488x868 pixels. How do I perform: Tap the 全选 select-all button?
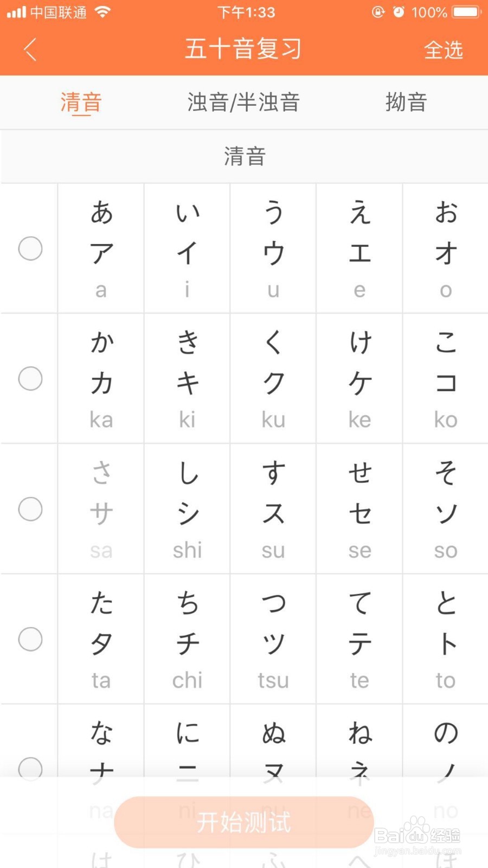click(x=444, y=50)
